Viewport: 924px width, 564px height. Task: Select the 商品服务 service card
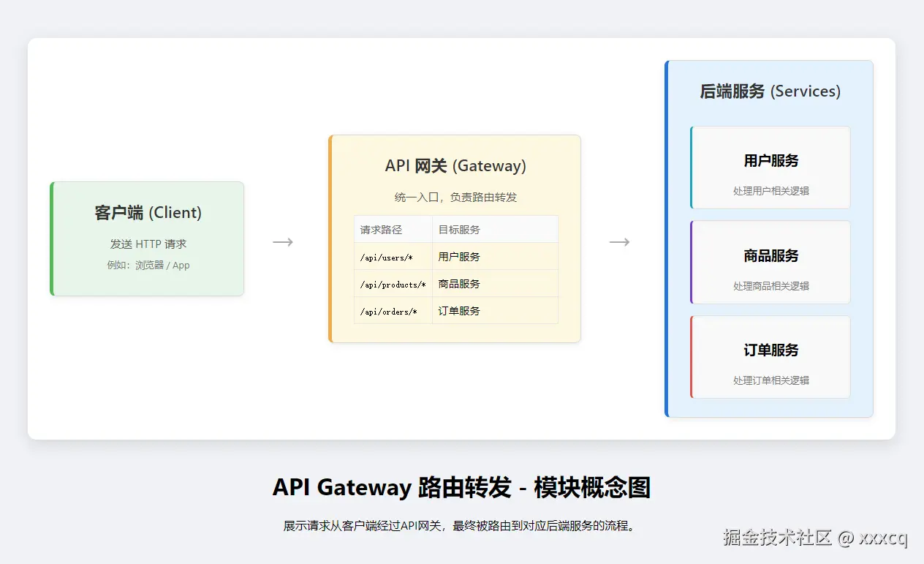[x=769, y=262]
